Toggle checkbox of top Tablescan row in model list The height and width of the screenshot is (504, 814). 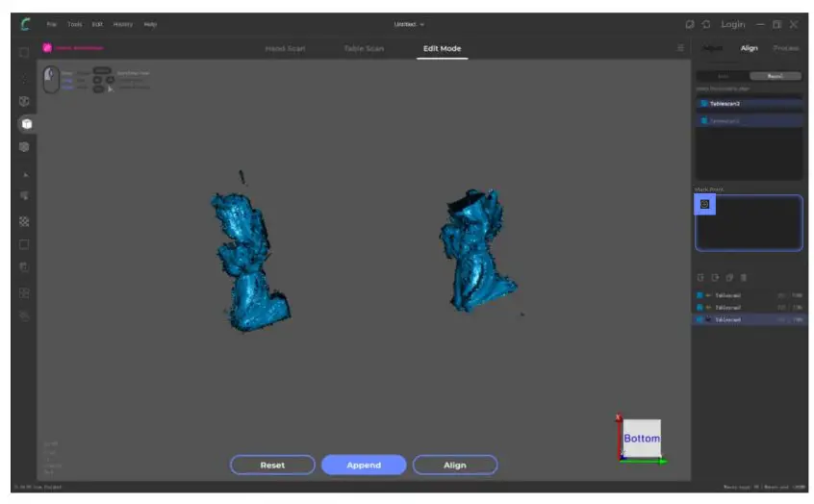[700, 295]
